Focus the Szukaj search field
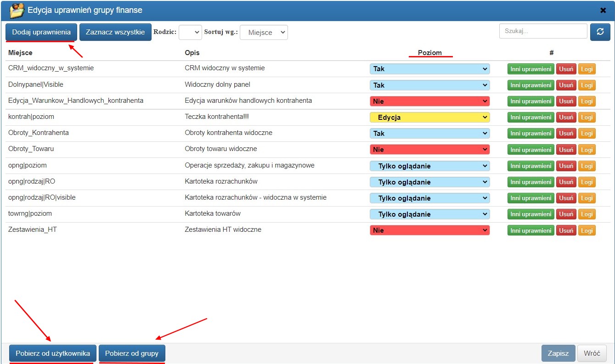 pos(543,31)
